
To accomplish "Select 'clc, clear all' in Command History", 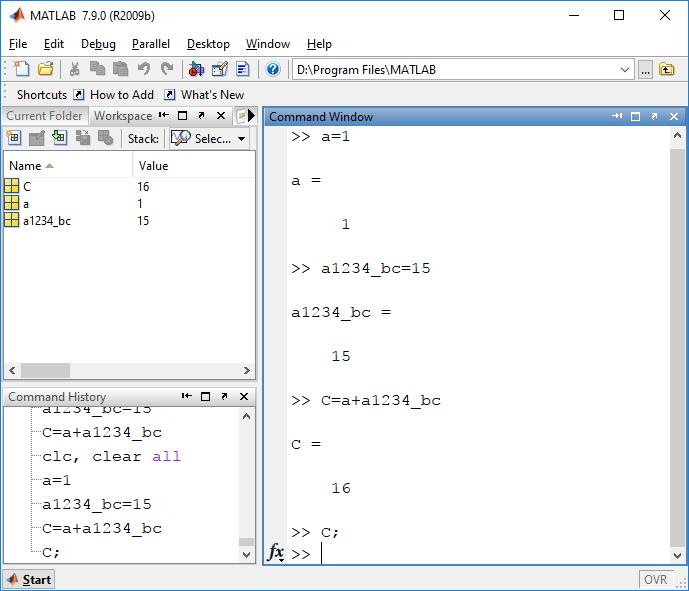I will click(112, 457).
